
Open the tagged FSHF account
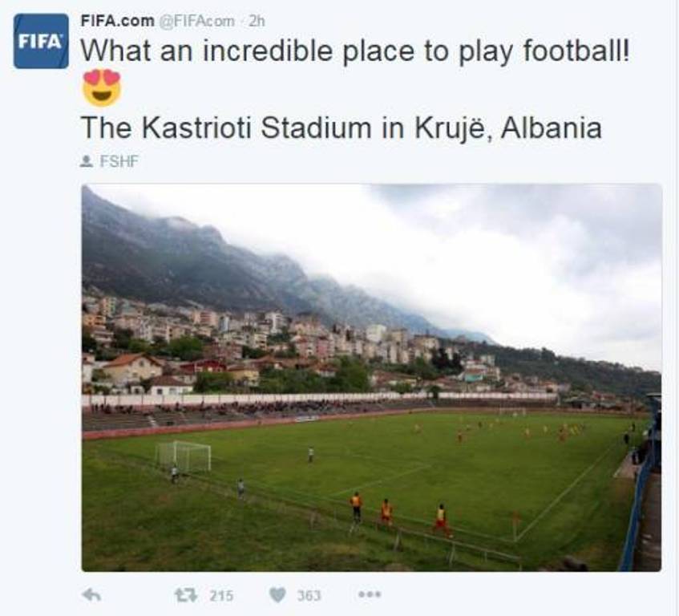[x=119, y=161]
